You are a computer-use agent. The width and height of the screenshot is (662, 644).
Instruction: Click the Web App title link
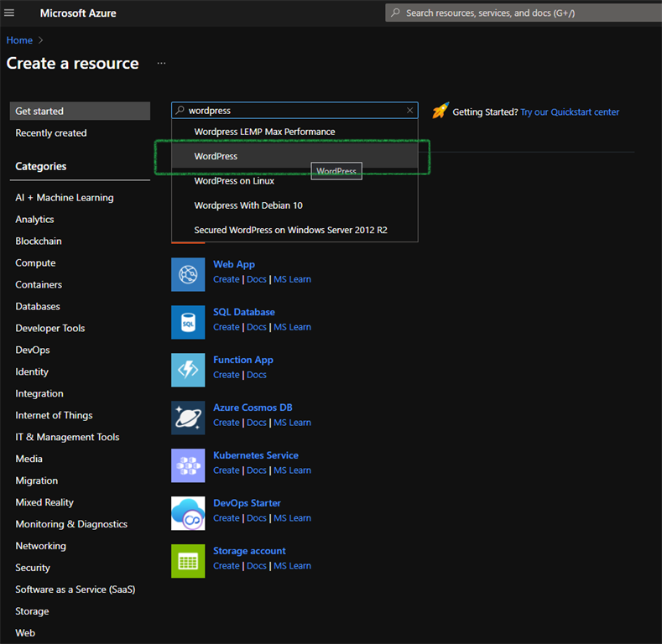(x=234, y=264)
